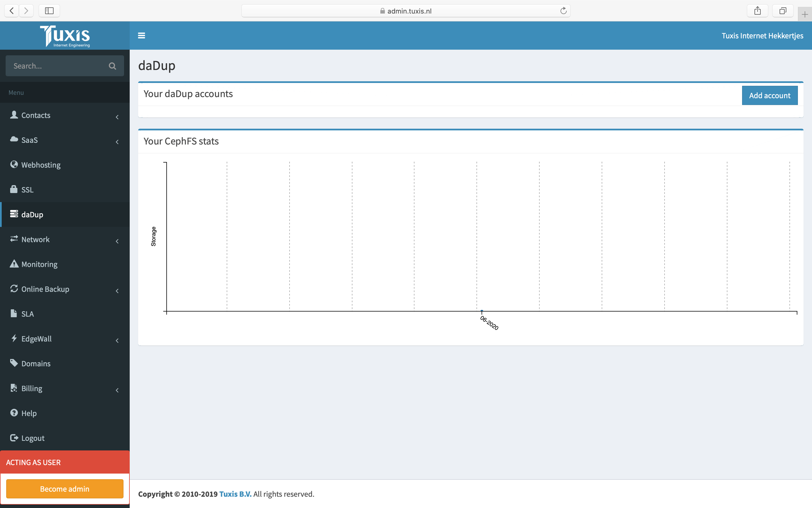
Task: Expand the Network submenu chevron
Action: coord(117,241)
